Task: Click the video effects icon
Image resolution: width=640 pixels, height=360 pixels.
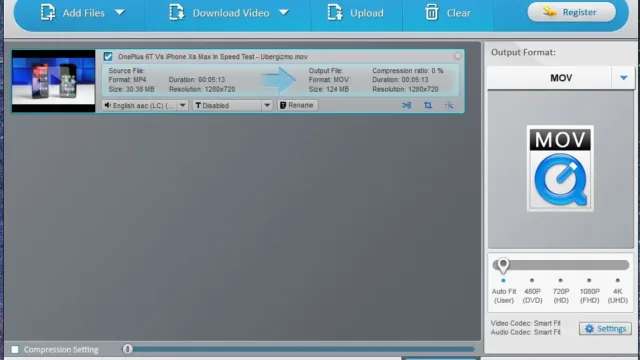Action: pyautogui.click(x=449, y=105)
